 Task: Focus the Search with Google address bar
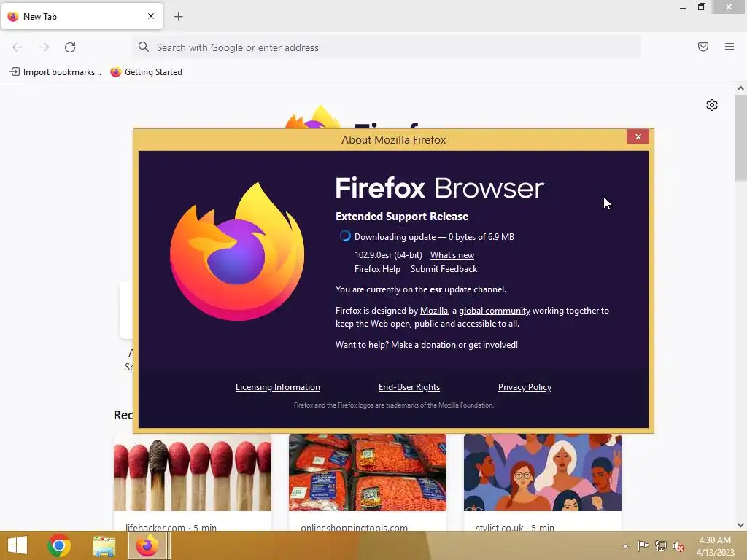[x=387, y=47]
